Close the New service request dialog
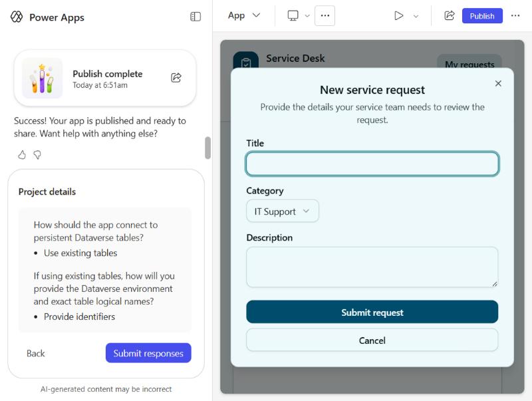This screenshot has height=401, width=532. pos(498,83)
